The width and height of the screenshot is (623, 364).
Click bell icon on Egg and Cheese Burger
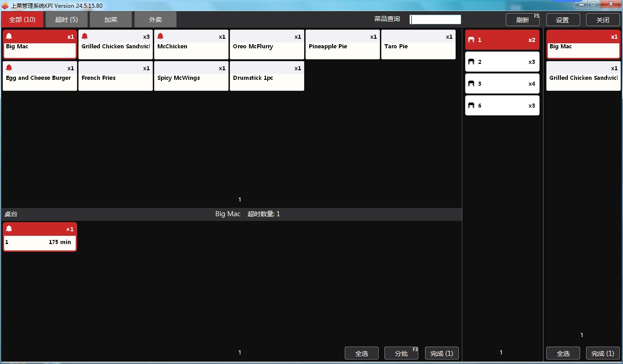[9, 68]
